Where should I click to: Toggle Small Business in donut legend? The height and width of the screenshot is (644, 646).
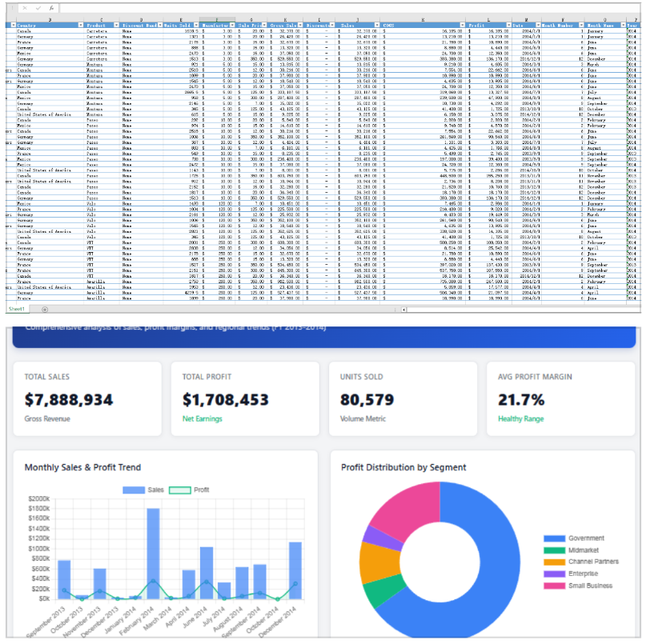tap(578, 586)
